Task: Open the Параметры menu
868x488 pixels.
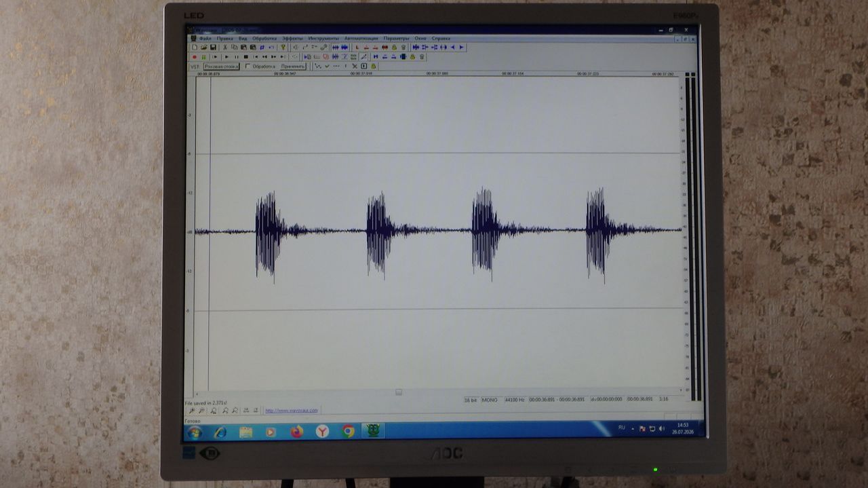Action: 396,39
